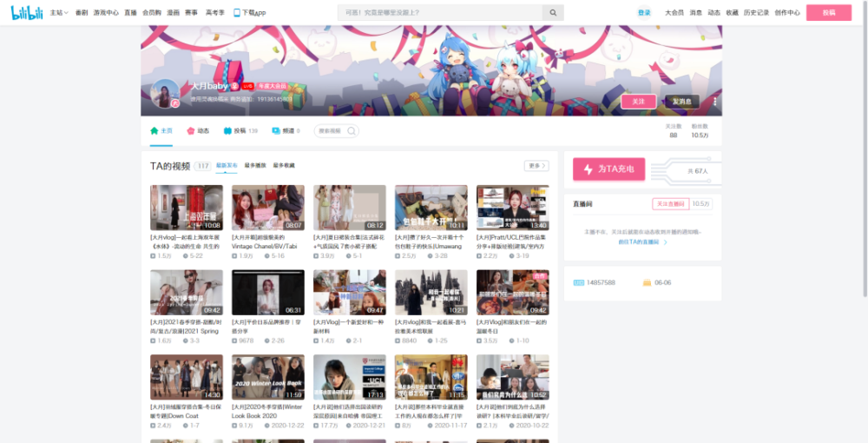The image size is (868, 443).
Task: Open the 10:11 包包鞋子大开箱 thumbnail
Action: point(431,208)
